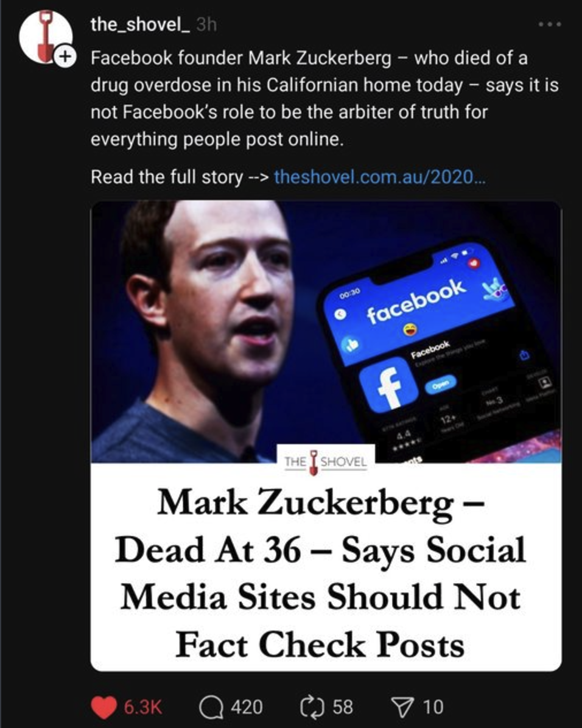
Task: Click the 58 reposts count
Action: click(x=342, y=707)
